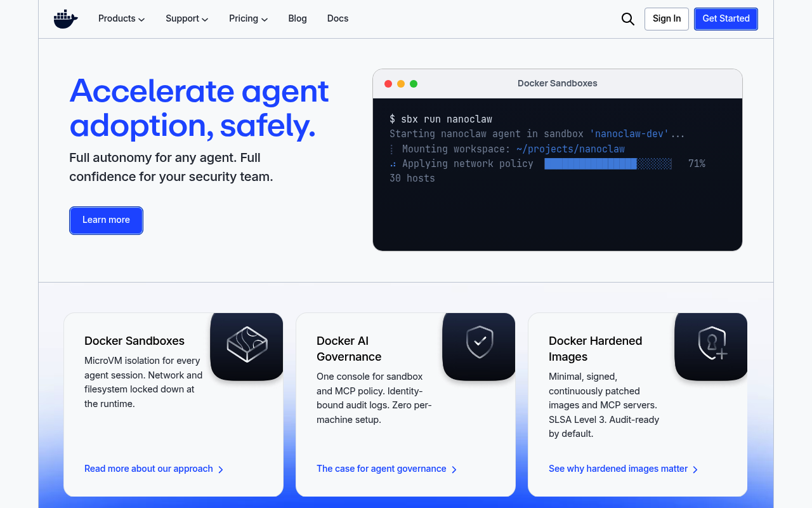Screen dimensions: 812x508
Task: Click the '30 hosts' terminal line
Action: click(412, 178)
